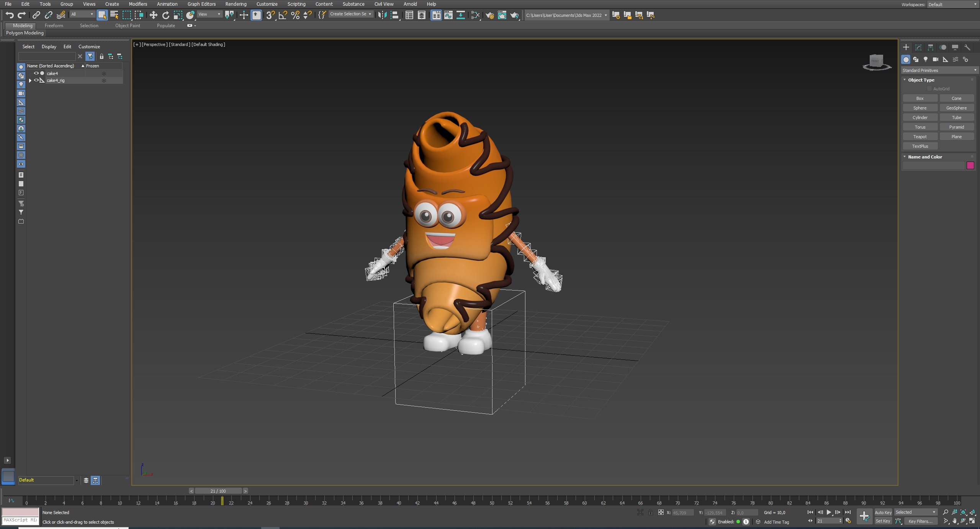Open the Render Setup icon
This screenshot has height=529, width=980.
pyautogui.click(x=489, y=15)
